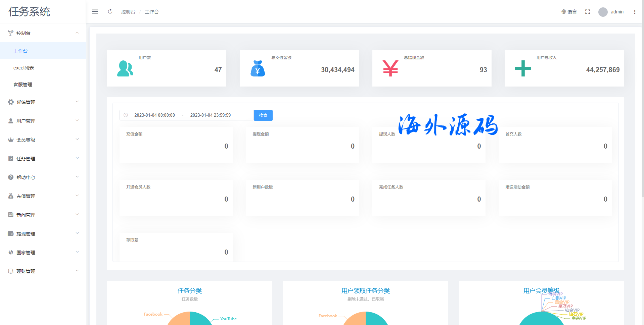Select the 客服管理 menu item
The image size is (644, 325).
pos(23,85)
